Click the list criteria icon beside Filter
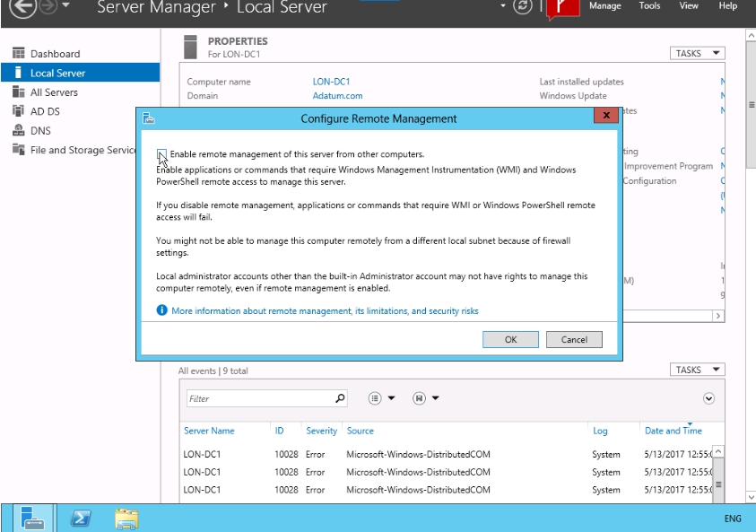This screenshot has height=532, width=756. (x=375, y=398)
